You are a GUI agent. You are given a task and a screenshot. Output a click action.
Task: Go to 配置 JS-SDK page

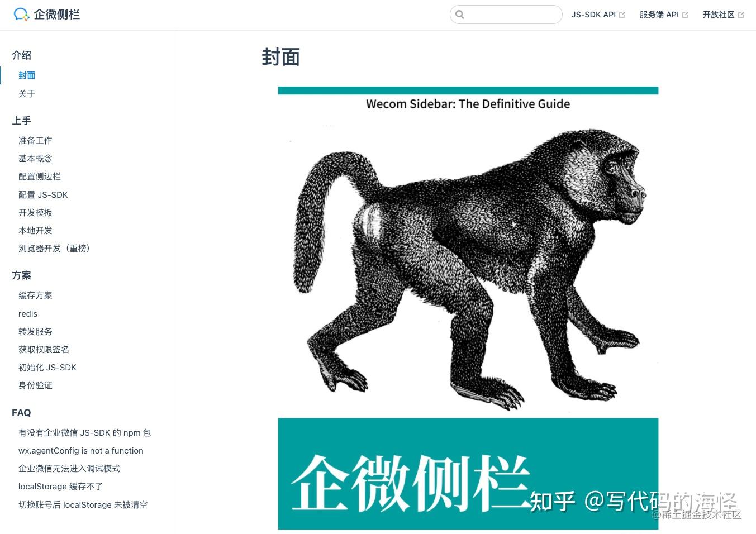[x=43, y=194]
